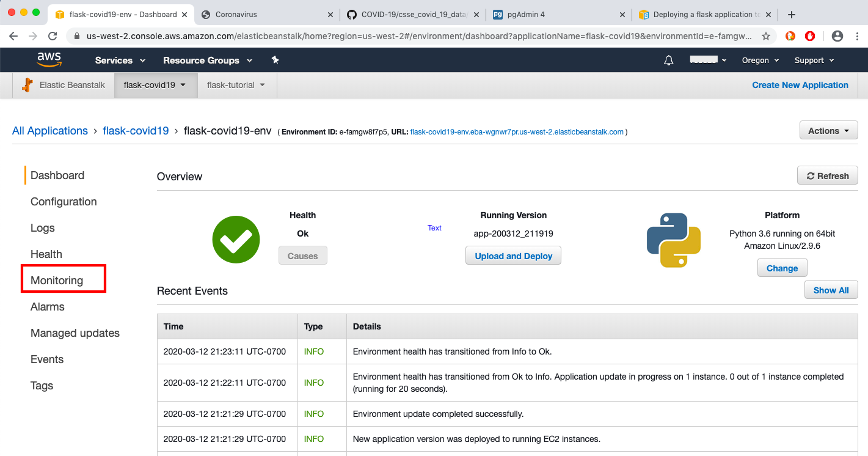Click the Refresh button

828,175
